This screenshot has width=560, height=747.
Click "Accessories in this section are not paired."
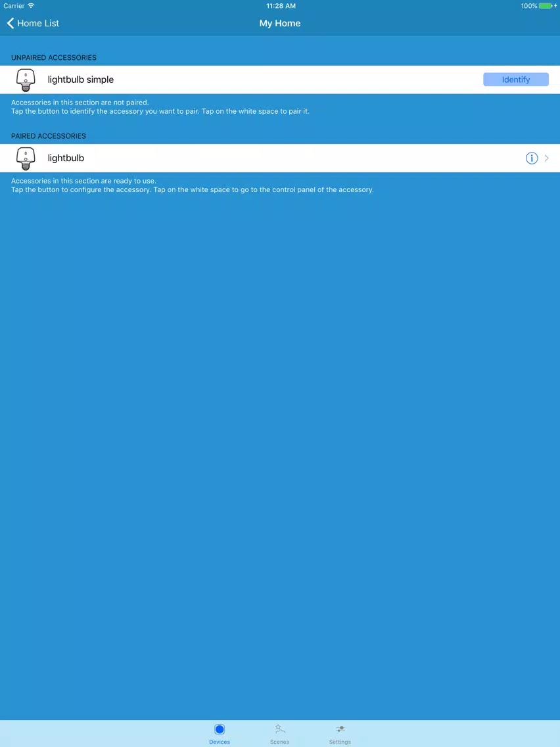(x=80, y=103)
